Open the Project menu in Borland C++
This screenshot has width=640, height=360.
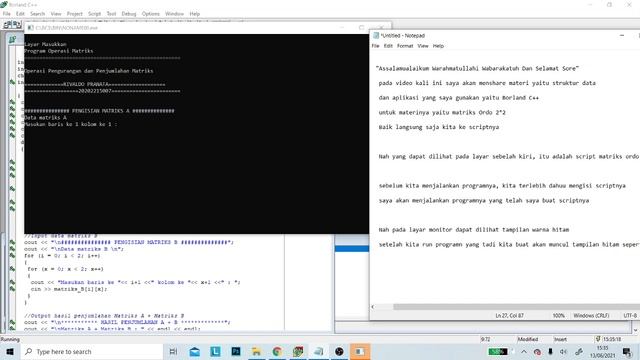coord(75,14)
